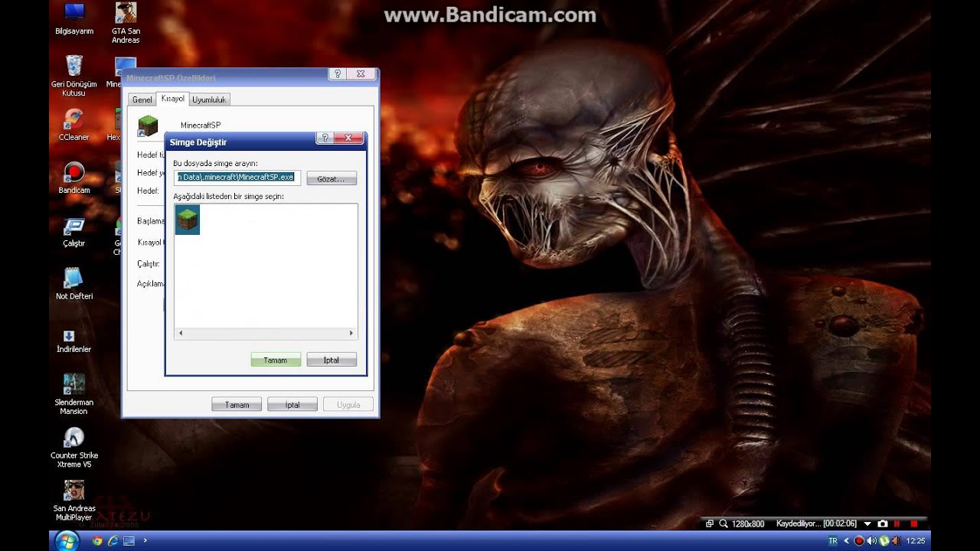Open help in Simge Değiştir dialog
This screenshot has width=980, height=551.
tap(325, 138)
